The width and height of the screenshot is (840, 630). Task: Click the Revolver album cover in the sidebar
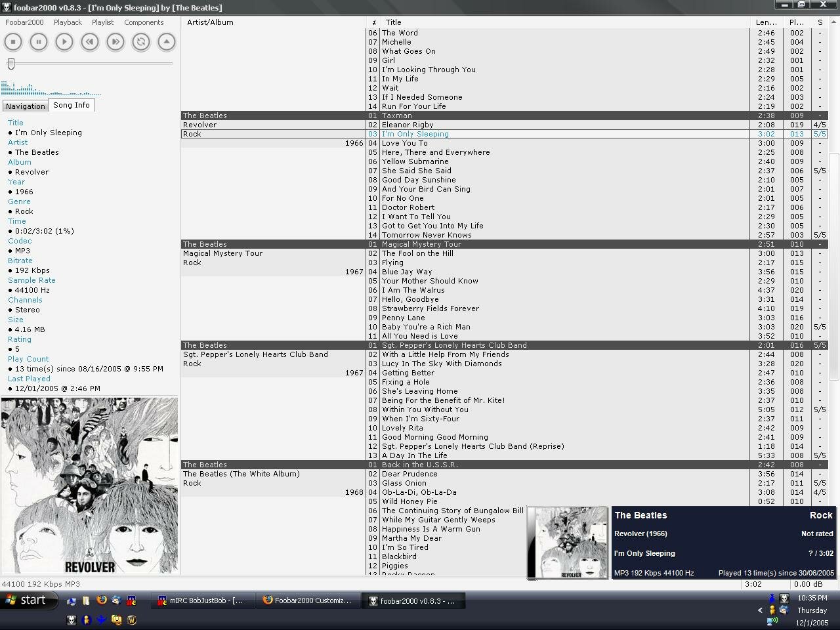(x=90, y=486)
